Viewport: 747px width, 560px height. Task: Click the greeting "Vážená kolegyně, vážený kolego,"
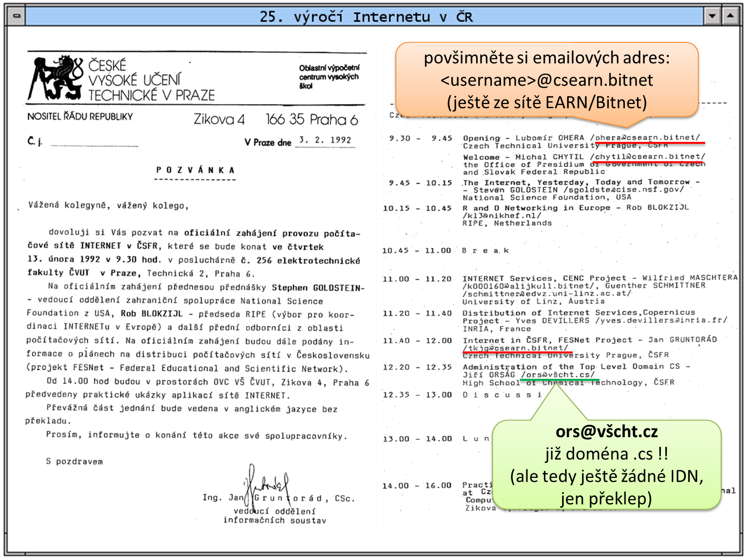tap(109, 206)
